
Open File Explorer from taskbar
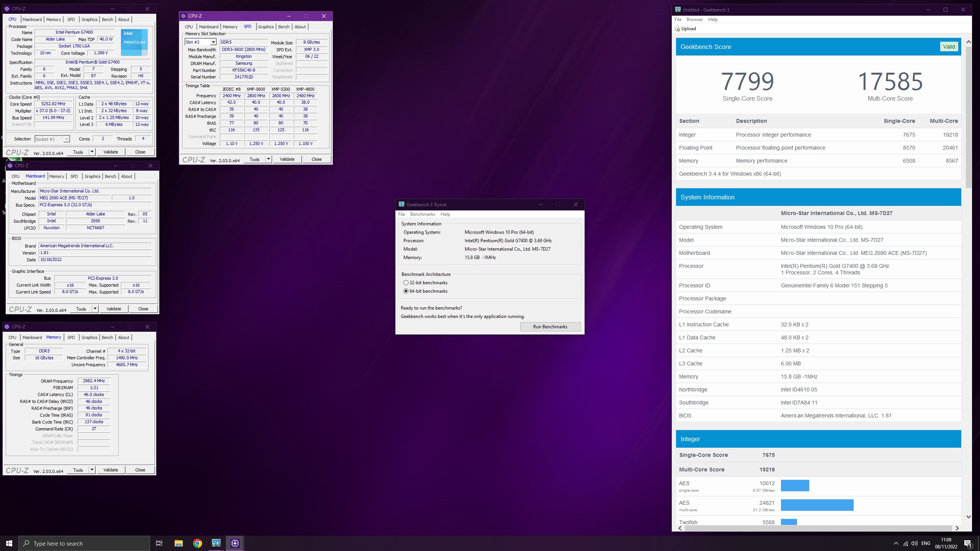pyautogui.click(x=178, y=543)
